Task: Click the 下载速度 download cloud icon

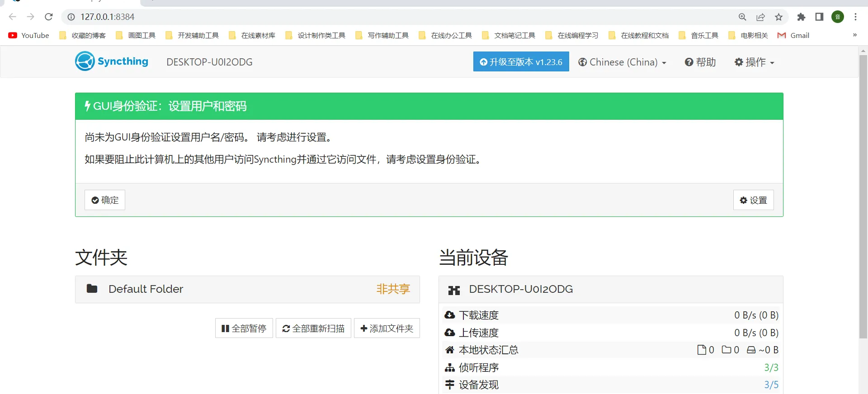Action: click(450, 315)
